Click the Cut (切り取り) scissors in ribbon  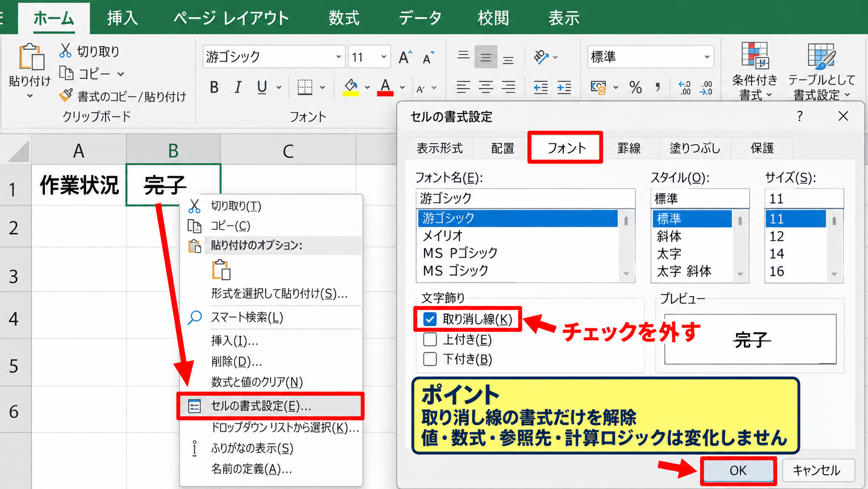pos(65,50)
